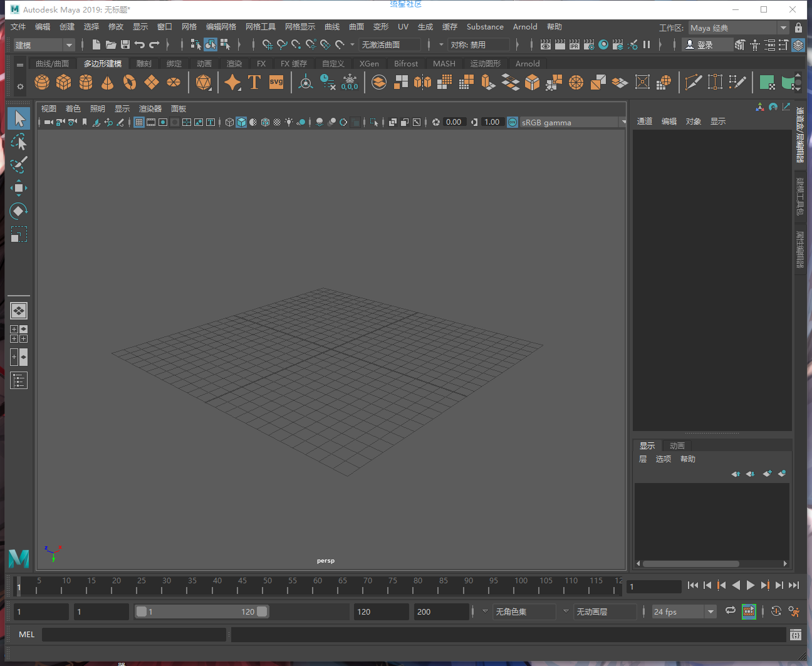Click the Save Scene disk icon

[125, 44]
